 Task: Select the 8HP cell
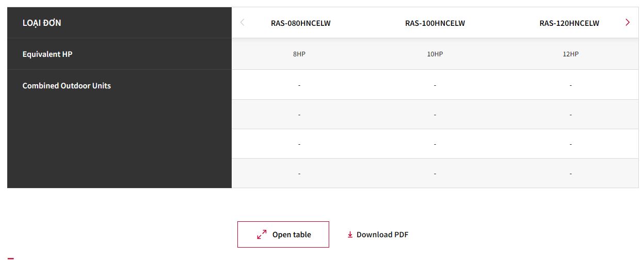(x=299, y=54)
